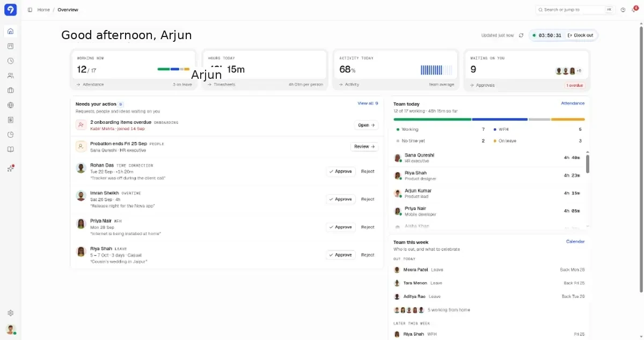Viewport: 644px width, 340px height.
Task: Review the probation ending Fri 25 Sep
Action: (364, 146)
